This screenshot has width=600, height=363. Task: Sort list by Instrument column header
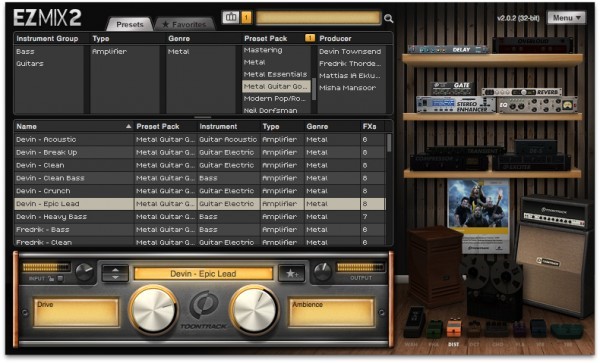click(x=228, y=127)
